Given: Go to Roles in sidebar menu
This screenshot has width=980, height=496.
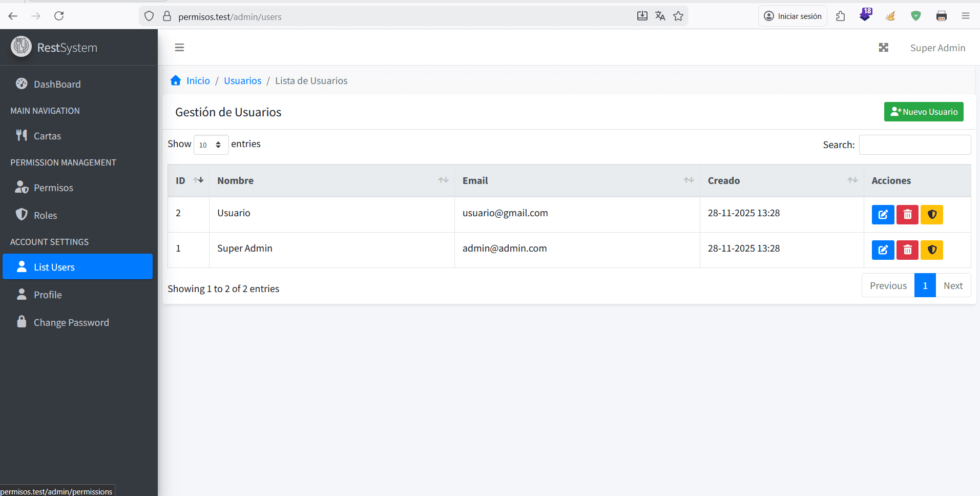Looking at the screenshot, I should (45, 216).
